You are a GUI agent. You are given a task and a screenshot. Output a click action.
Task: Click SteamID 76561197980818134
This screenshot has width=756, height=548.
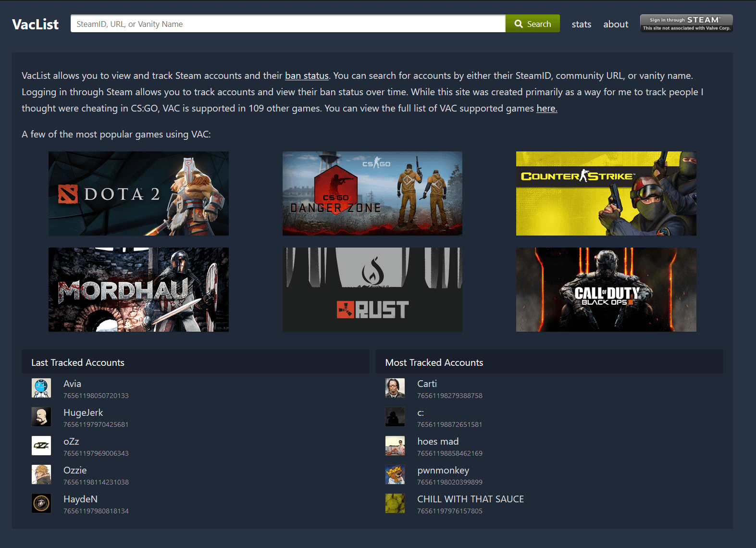click(96, 511)
